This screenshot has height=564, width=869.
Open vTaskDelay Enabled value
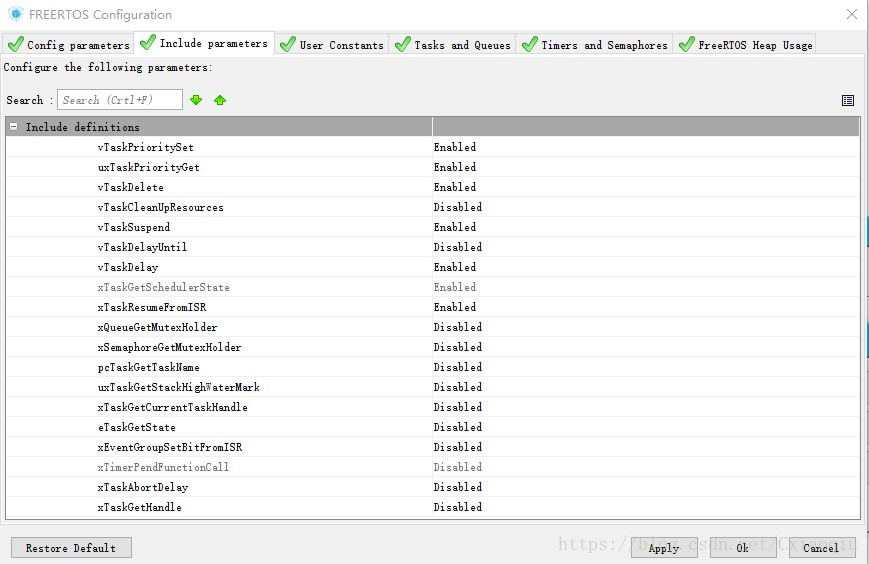646,266
